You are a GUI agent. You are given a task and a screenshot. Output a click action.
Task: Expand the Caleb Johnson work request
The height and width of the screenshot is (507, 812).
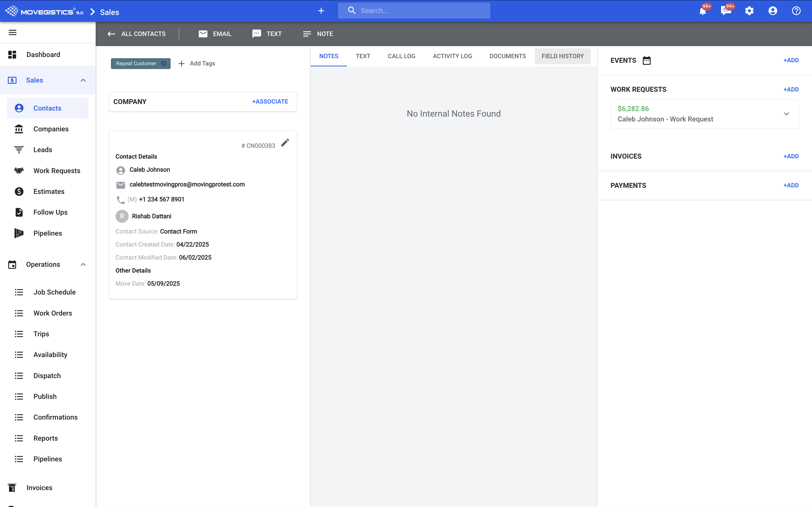click(x=786, y=114)
